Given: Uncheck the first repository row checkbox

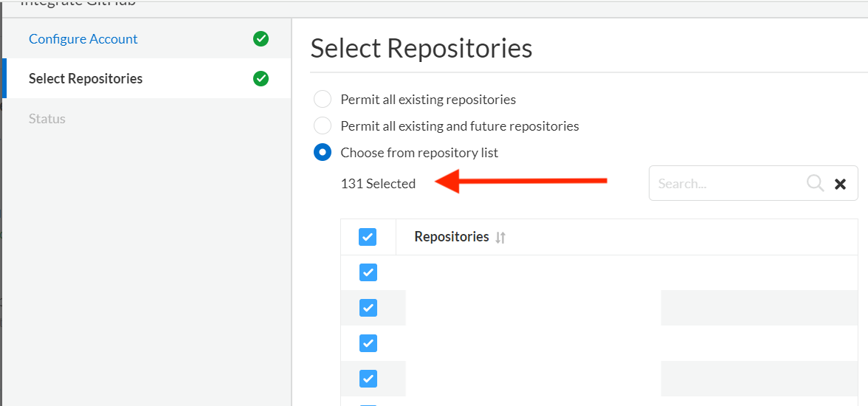Looking at the screenshot, I should tap(368, 272).
